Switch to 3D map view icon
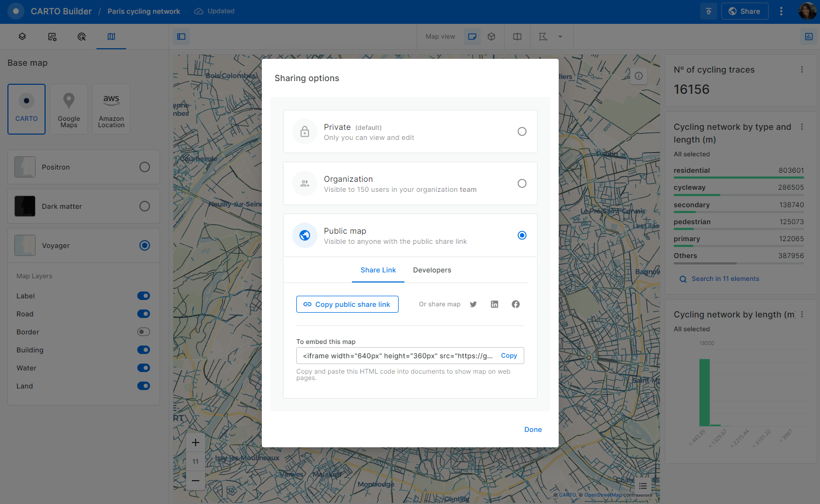This screenshot has width=820, height=504. click(491, 37)
